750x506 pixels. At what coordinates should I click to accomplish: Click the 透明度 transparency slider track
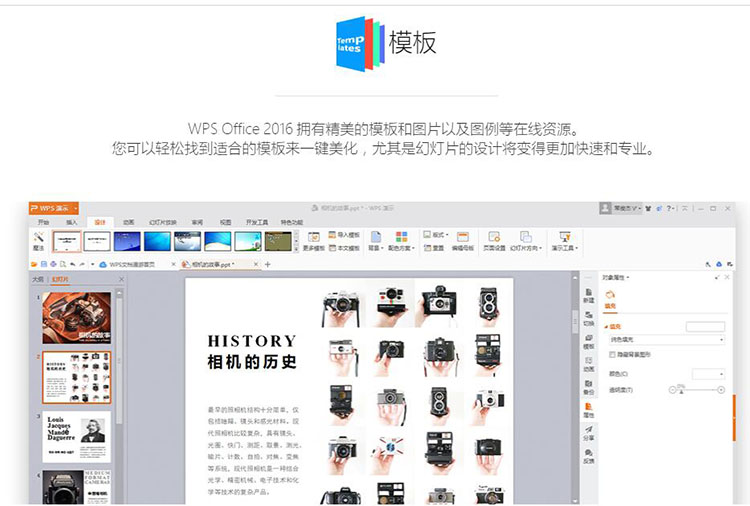click(x=700, y=389)
